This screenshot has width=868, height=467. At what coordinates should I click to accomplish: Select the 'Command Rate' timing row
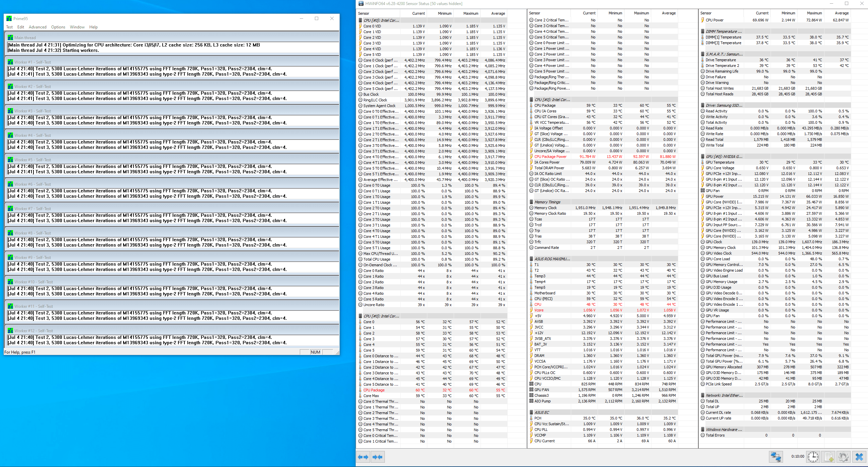click(x=603, y=247)
